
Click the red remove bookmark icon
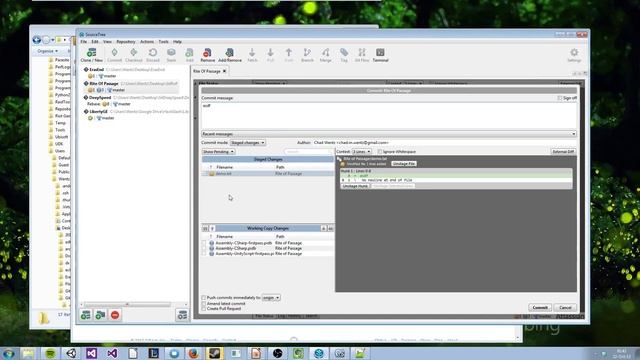(115, 315)
